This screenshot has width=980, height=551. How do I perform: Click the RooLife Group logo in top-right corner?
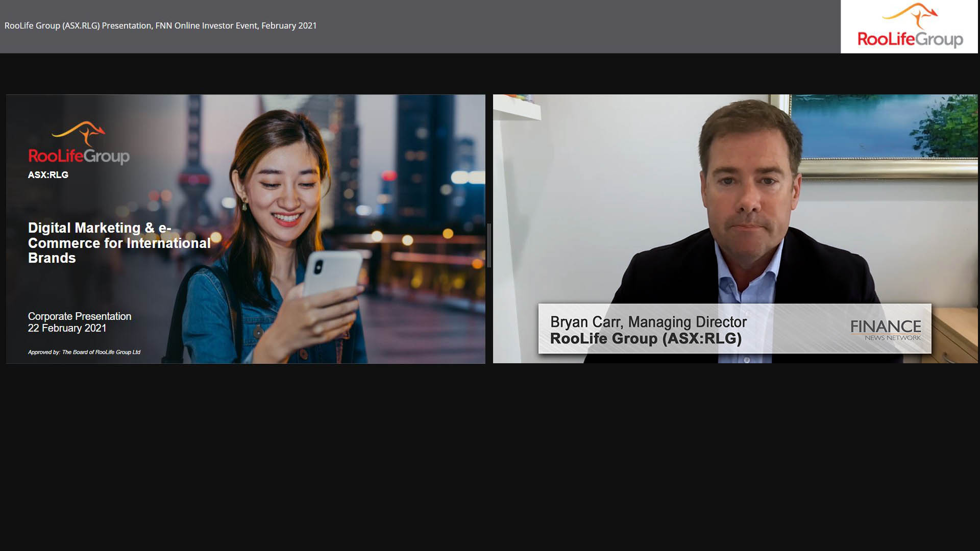coord(909,27)
